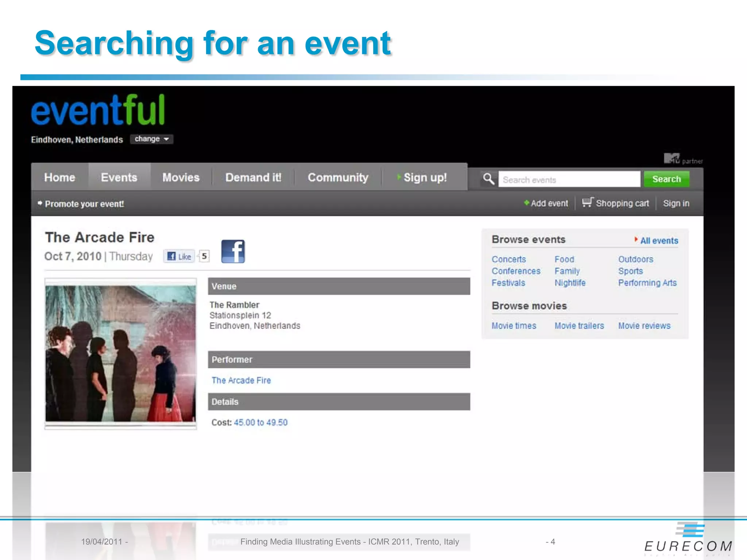Browse Festivals events
The height and width of the screenshot is (560, 747).
click(508, 283)
